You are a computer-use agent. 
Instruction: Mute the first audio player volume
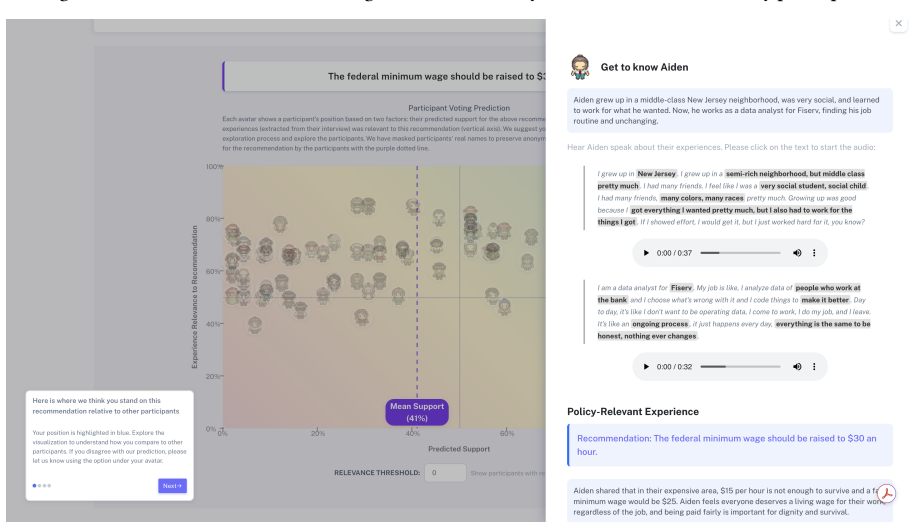797,253
